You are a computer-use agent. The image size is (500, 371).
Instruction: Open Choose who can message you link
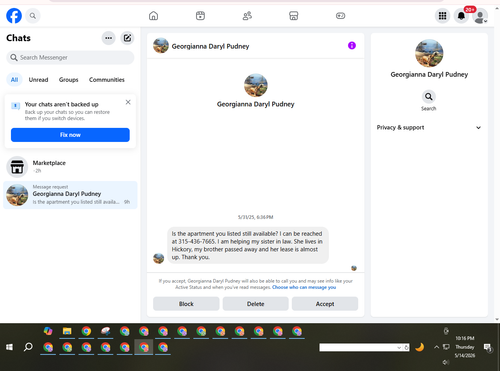(x=304, y=287)
